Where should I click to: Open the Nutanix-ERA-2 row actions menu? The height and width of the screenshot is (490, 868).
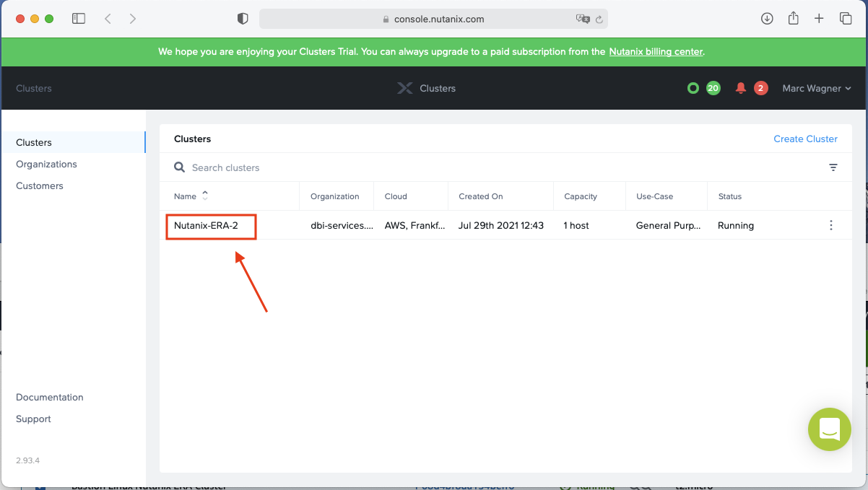831,225
